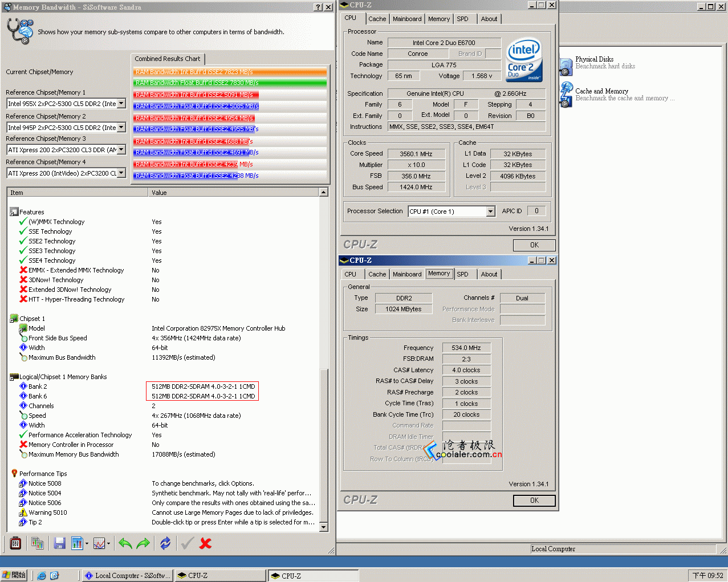Screen dimensions: 728x582
Task: Cancel with the red X toolbar icon
Action: [x=206, y=543]
